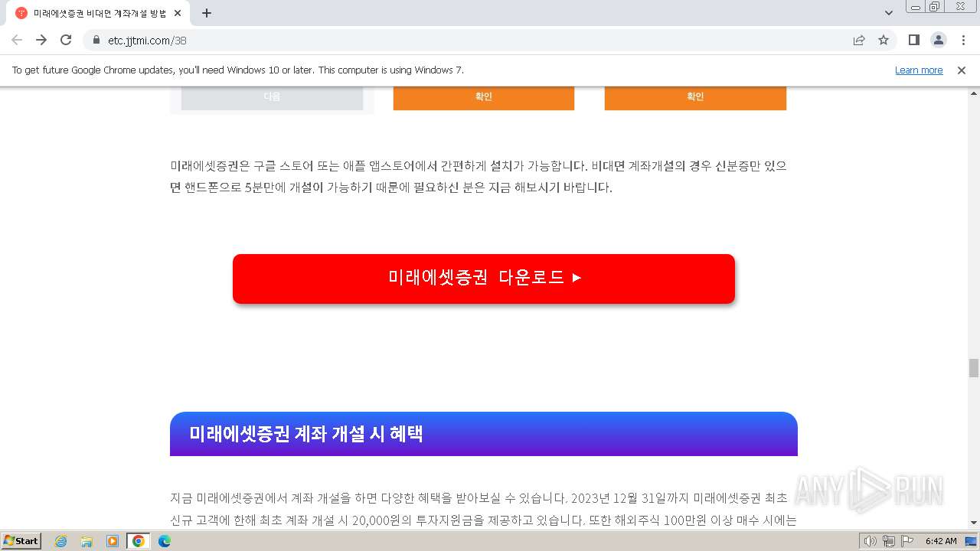Select the 미래에셋증권 비대면 계좌개설 tab
980x551 pixels.
(x=97, y=13)
